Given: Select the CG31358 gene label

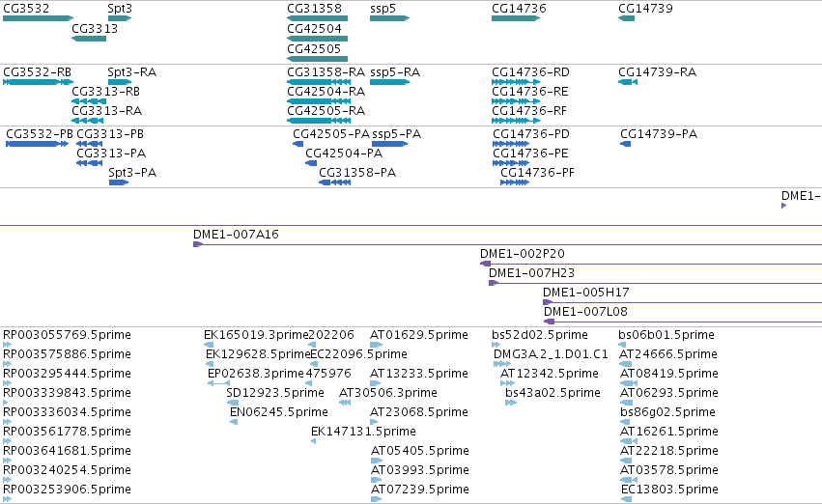Looking at the screenshot, I should tap(314, 9).
